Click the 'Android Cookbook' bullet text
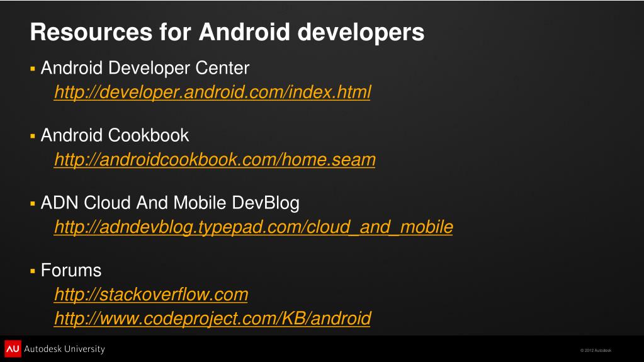This screenshot has width=644, height=362. [x=115, y=135]
